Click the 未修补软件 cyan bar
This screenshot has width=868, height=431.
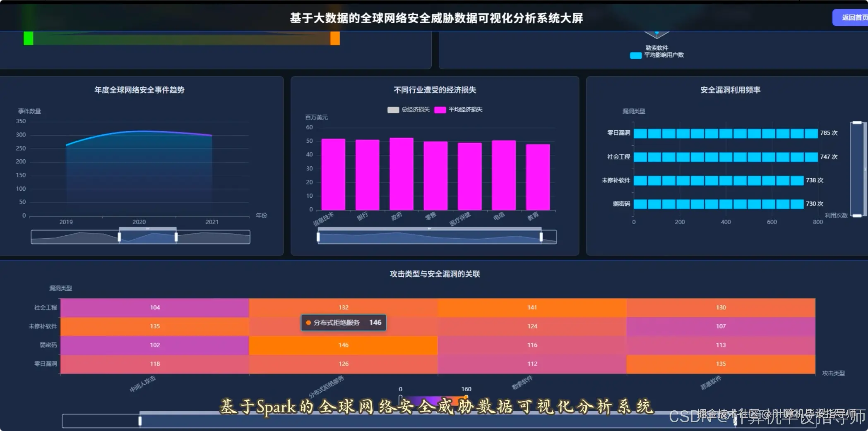pos(719,180)
